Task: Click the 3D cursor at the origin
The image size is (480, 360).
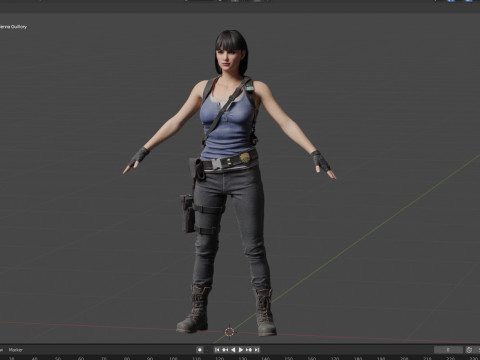Action: pos(229,331)
